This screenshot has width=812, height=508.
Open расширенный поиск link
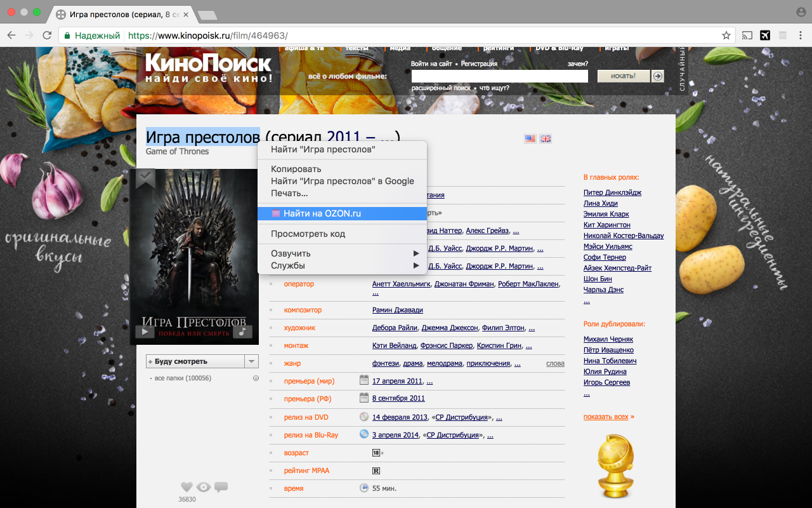(441, 88)
